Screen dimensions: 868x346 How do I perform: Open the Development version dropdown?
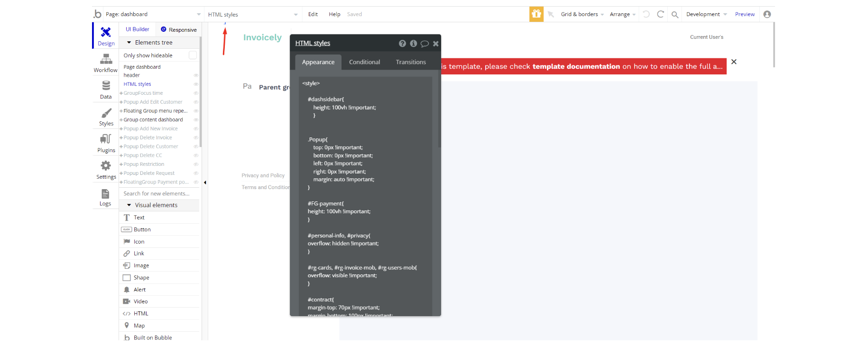(x=706, y=14)
